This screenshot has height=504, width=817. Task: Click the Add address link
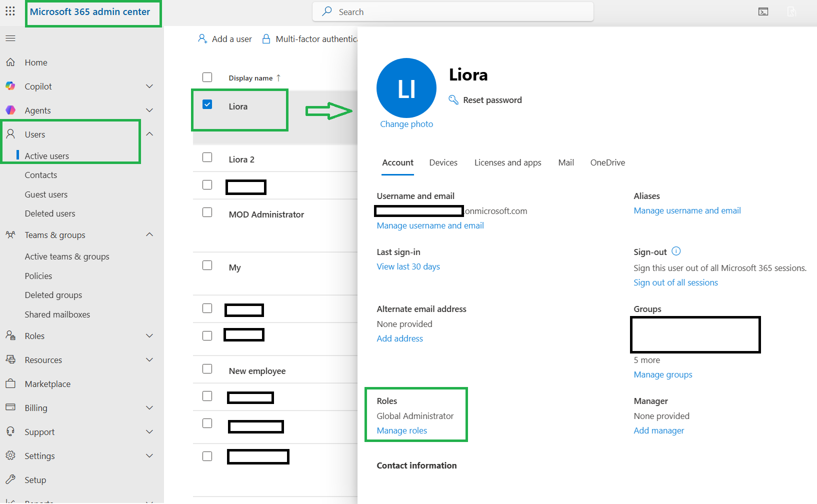pyautogui.click(x=399, y=338)
